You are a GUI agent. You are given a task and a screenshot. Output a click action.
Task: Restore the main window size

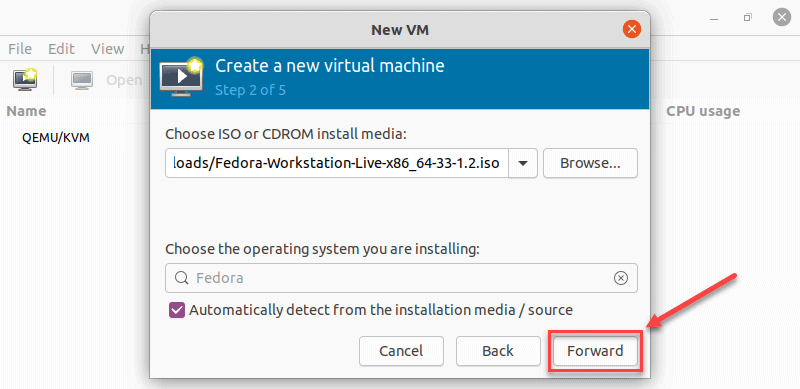(747, 17)
